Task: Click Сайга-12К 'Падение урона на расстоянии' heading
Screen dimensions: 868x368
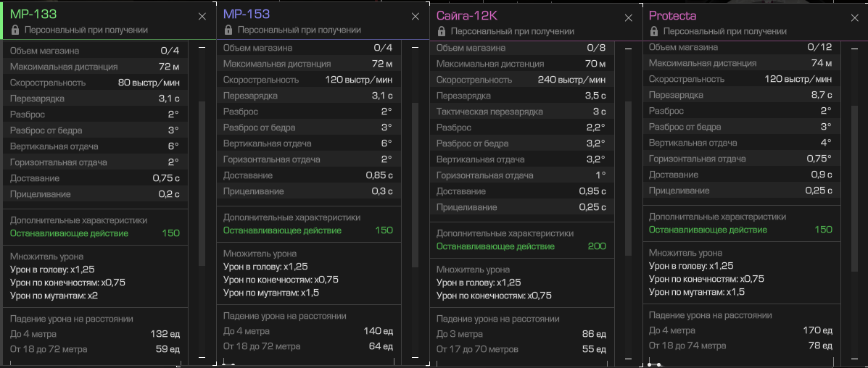Action: click(497, 319)
